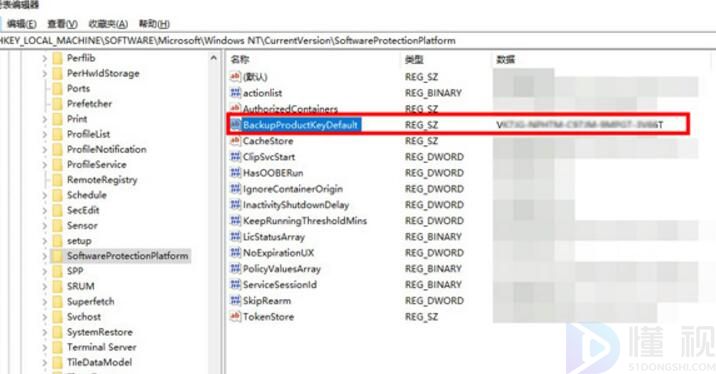Click the Prefetcher folder icon
The image size is (716, 374).
click(58, 104)
